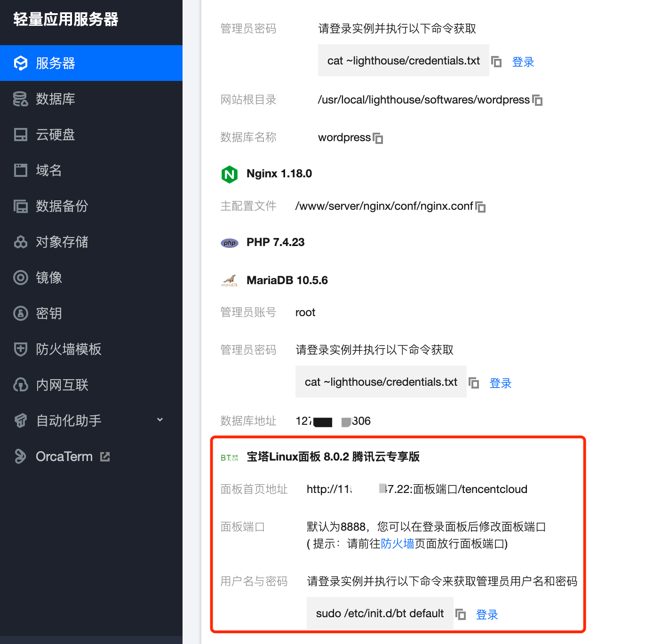Click the top cat ~lighthouse/credentials.txt box

pyautogui.click(x=404, y=60)
